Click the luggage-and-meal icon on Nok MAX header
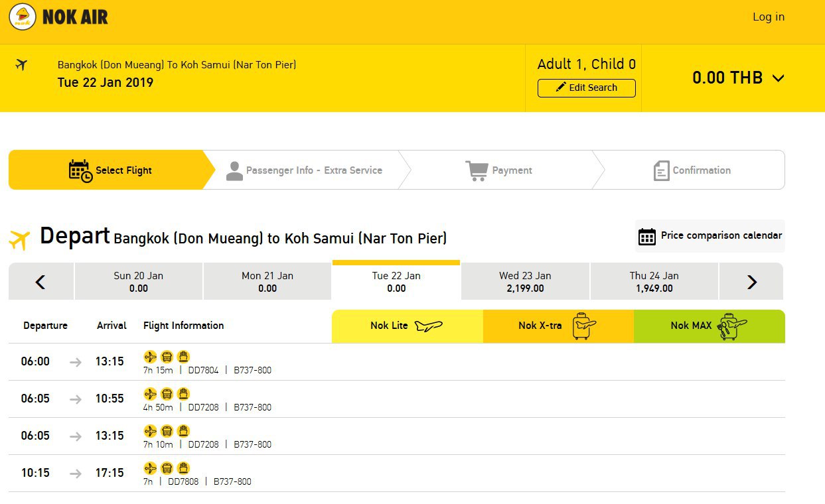The image size is (825, 504). (x=733, y=326)
